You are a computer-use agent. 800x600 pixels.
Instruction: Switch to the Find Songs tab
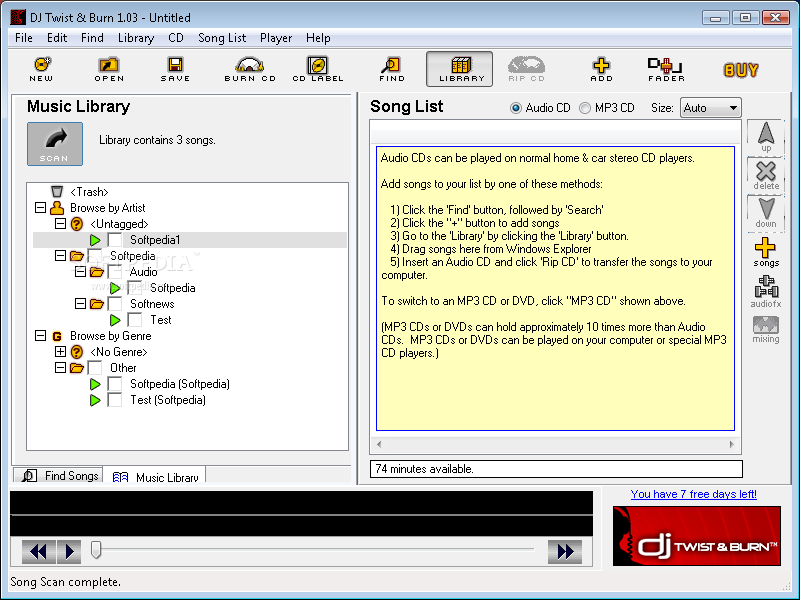point(58,475)
